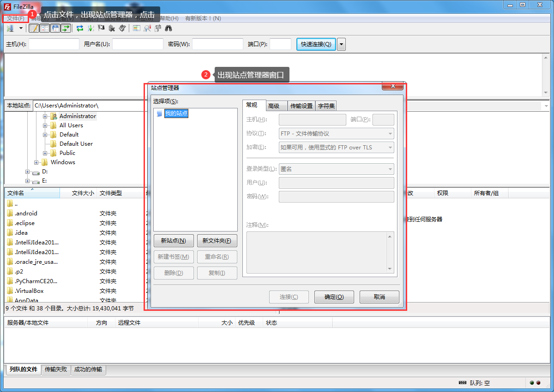Click the disconnect from server icon
Screen dimensions: 554x392
tap(112, 28)
